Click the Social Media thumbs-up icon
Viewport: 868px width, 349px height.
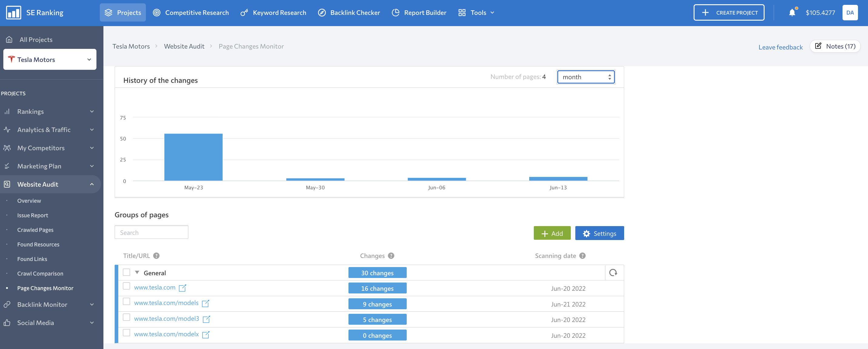click(x=7, y=322)
